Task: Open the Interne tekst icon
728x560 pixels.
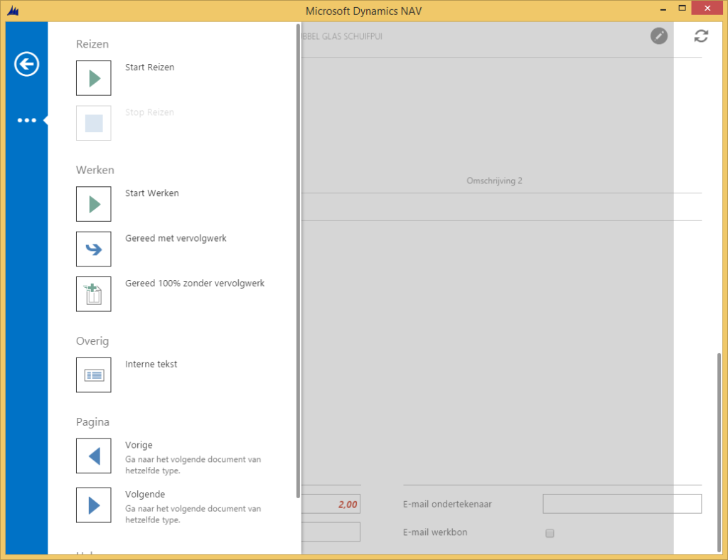Action: [x=94, y=375]
